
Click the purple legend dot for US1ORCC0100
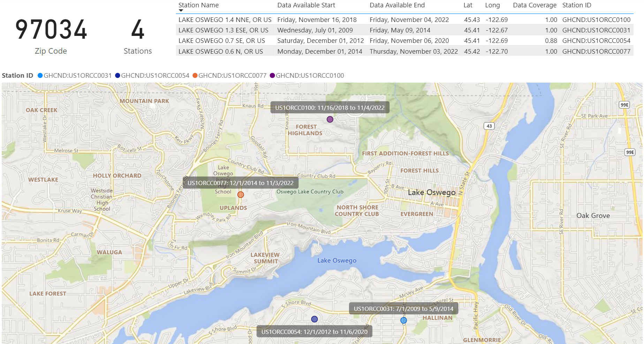[x=272, y=76]
